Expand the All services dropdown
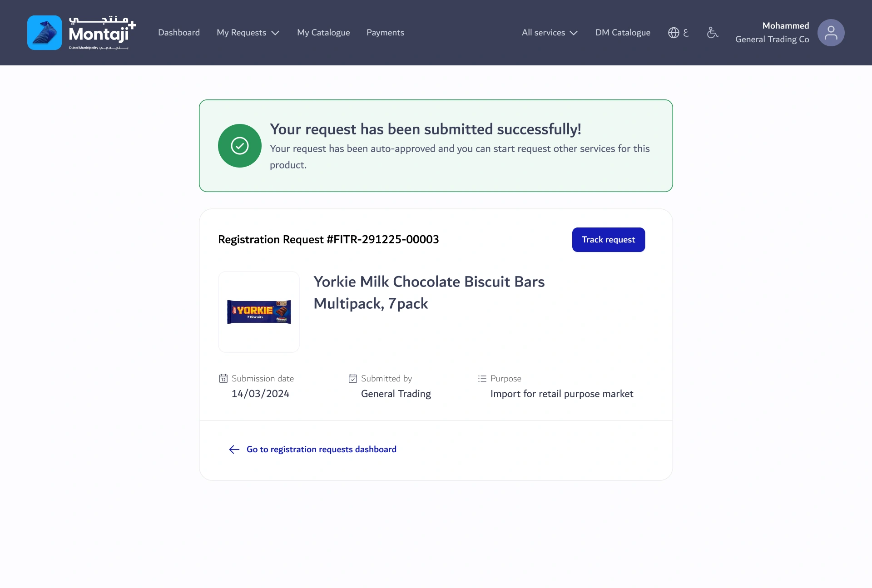The height and width of the screenshot is (588, 872). point(550,33)
